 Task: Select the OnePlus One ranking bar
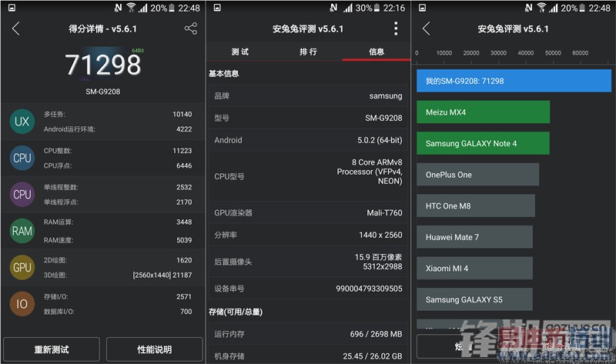pyautogui.click(x=477, y=175)
